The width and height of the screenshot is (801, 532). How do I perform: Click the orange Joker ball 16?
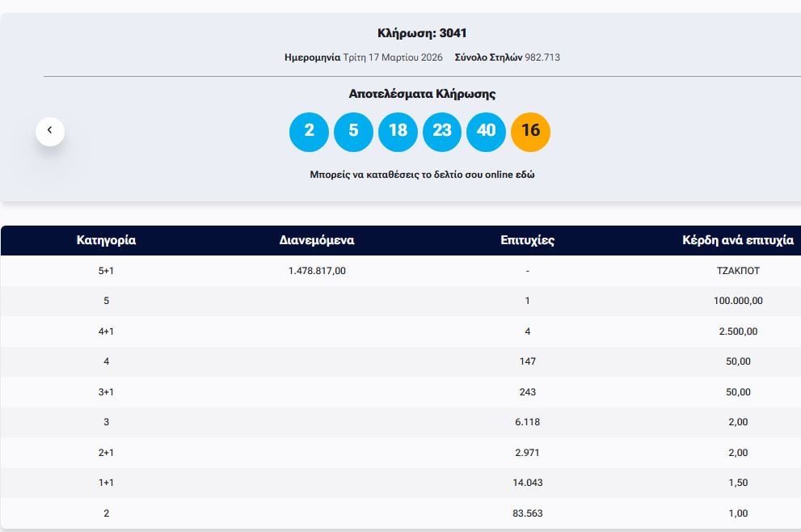[x=530, y=131]
